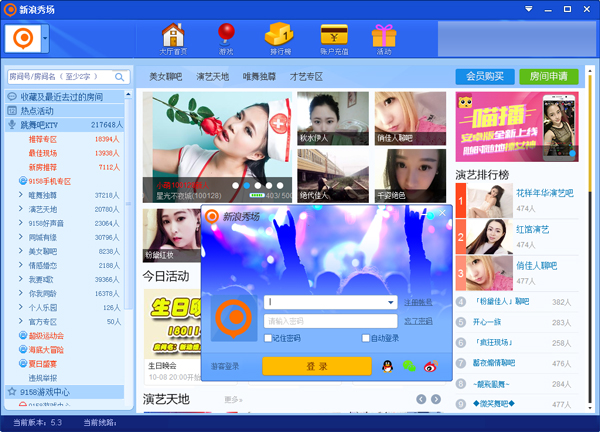600x432 pixels.
Task: Expand the 个人乐园 category
Action: pyautogui.click(x=21, y=307)
